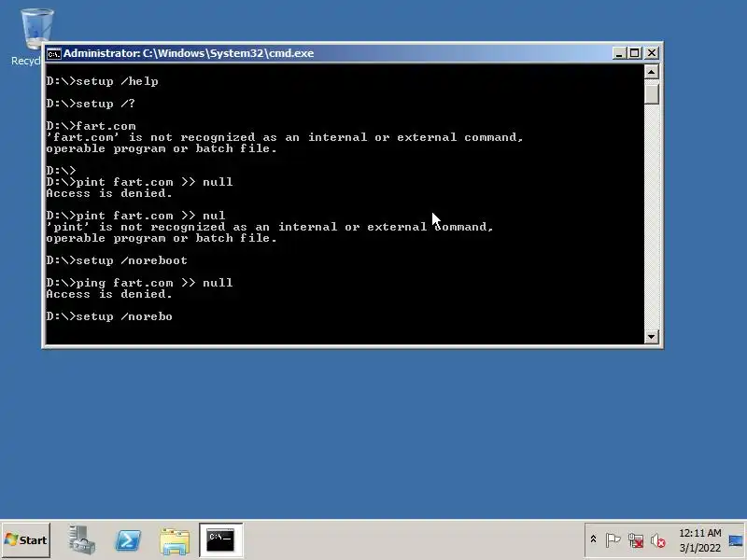Image resolution: width=747 pixels, height=560 pixels.
Task: Click the first 'Access is denied.' message
Action: click(109, 193)
